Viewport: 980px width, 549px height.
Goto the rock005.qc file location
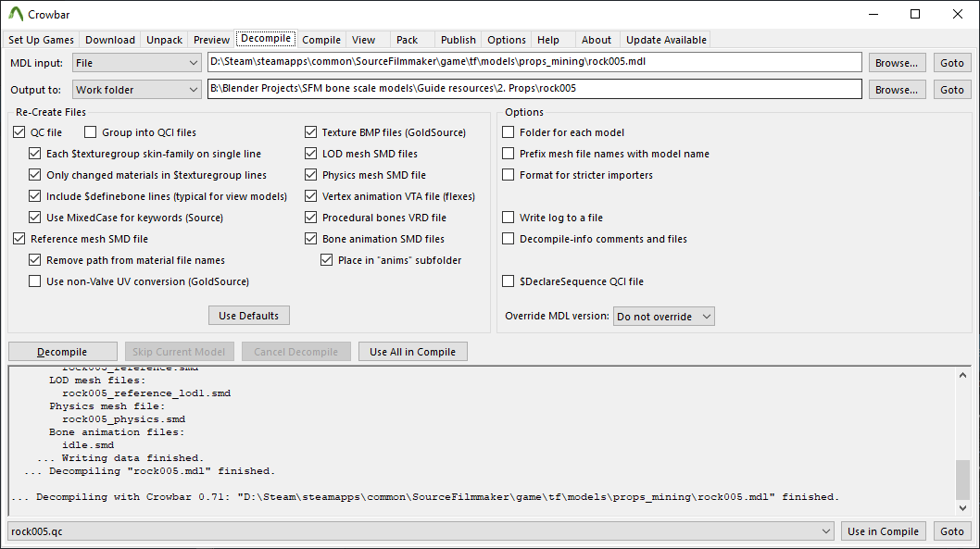tap(952, 530)
